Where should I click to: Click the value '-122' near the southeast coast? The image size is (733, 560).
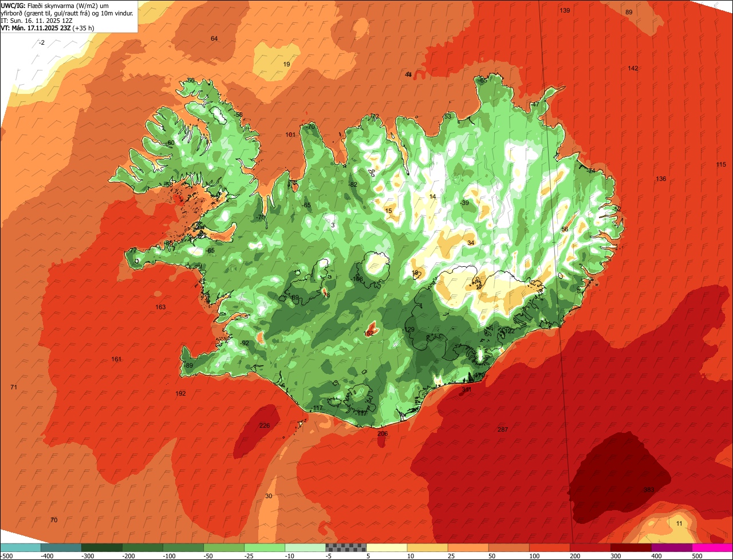tap(509, 331)
